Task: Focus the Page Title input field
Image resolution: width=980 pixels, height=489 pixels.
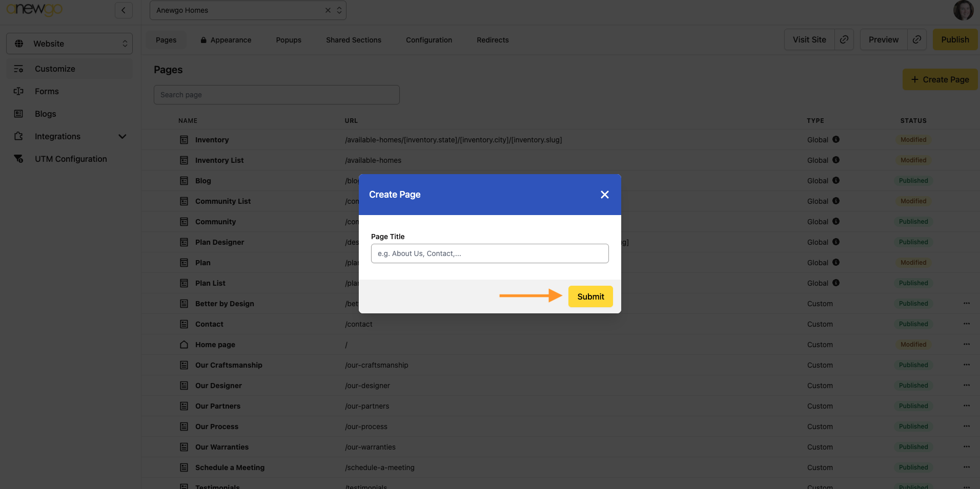Action: pos(489,253)
